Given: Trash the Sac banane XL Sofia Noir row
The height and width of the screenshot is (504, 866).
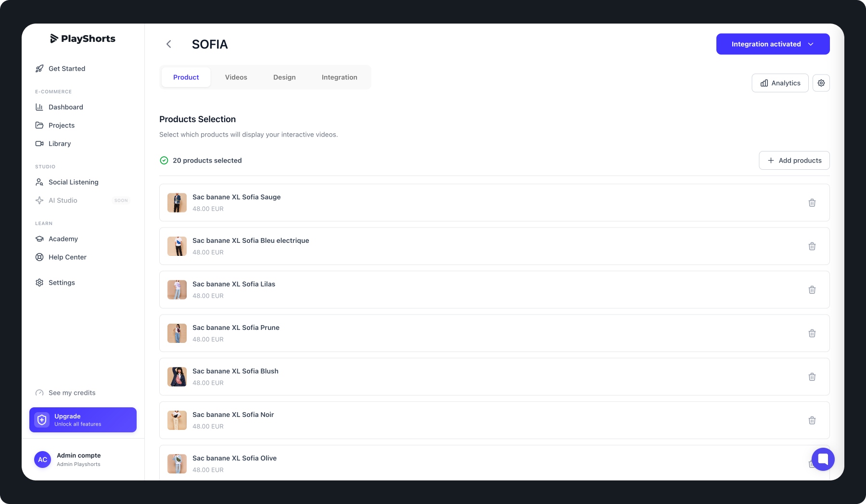Looking at the screenshot, I should 812,420.
